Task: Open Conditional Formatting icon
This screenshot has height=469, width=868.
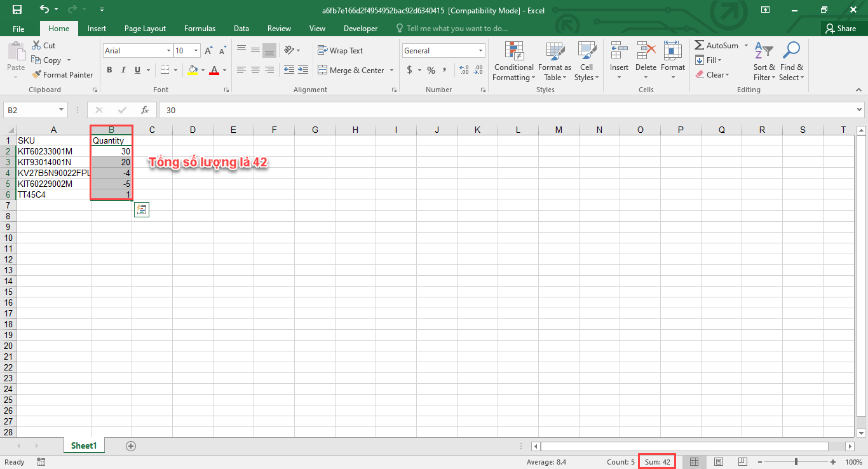Action: pyautogui.click(x=513, y=51)
